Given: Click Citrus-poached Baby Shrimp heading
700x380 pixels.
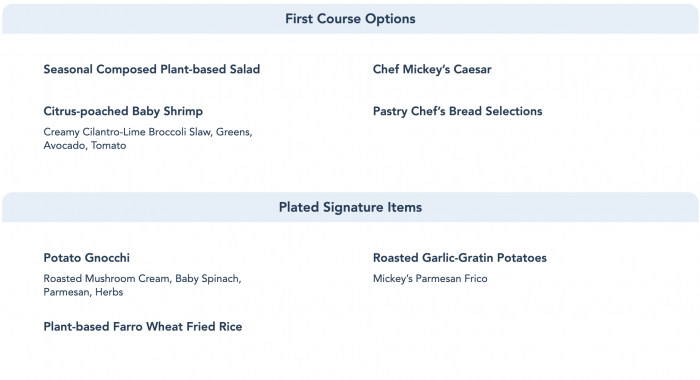Looking at the screenshot, I should coord(123,111).
